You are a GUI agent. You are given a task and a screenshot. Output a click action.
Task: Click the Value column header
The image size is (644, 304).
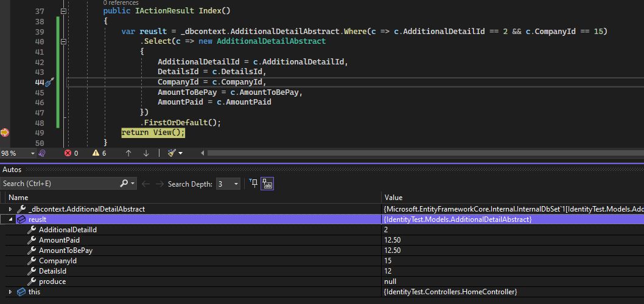coord(393,198)
